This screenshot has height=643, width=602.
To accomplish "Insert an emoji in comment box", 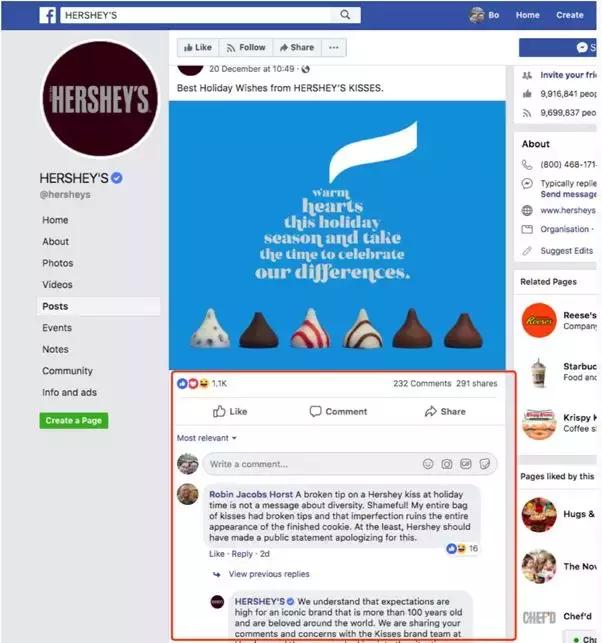I will coord(428,464).
